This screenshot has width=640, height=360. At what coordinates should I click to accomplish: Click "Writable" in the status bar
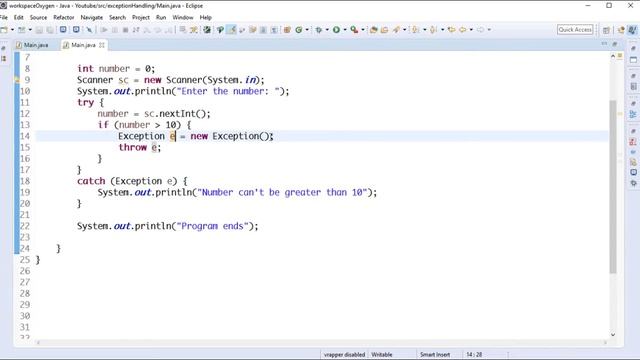coord(382,355)
